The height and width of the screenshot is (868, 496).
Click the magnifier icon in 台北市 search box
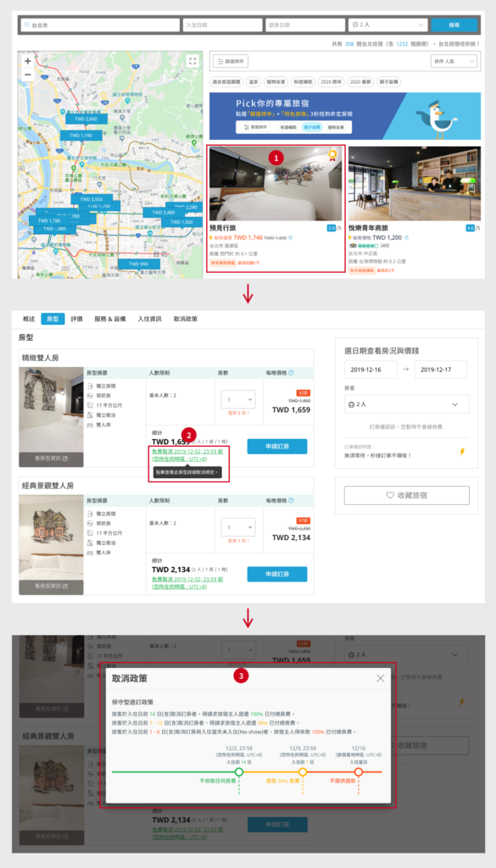26,25
